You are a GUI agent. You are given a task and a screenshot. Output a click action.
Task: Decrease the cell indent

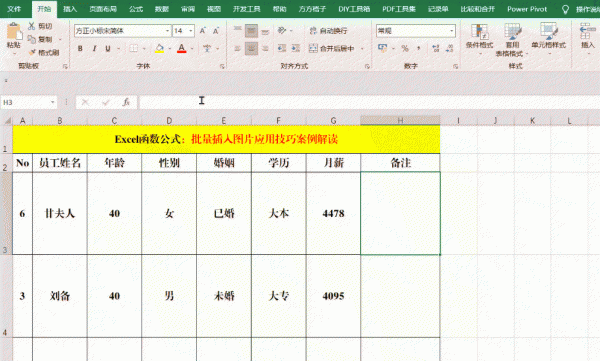(282, 48)
